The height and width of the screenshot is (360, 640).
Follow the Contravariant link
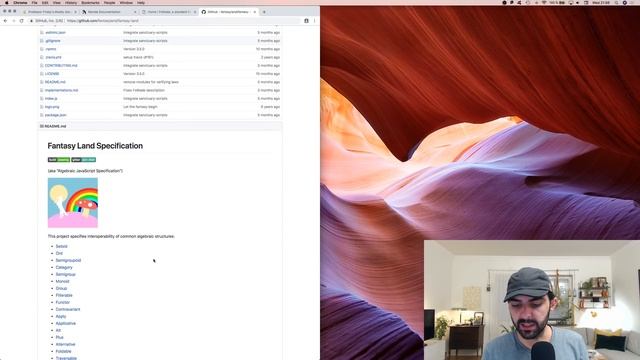point(68,309)
